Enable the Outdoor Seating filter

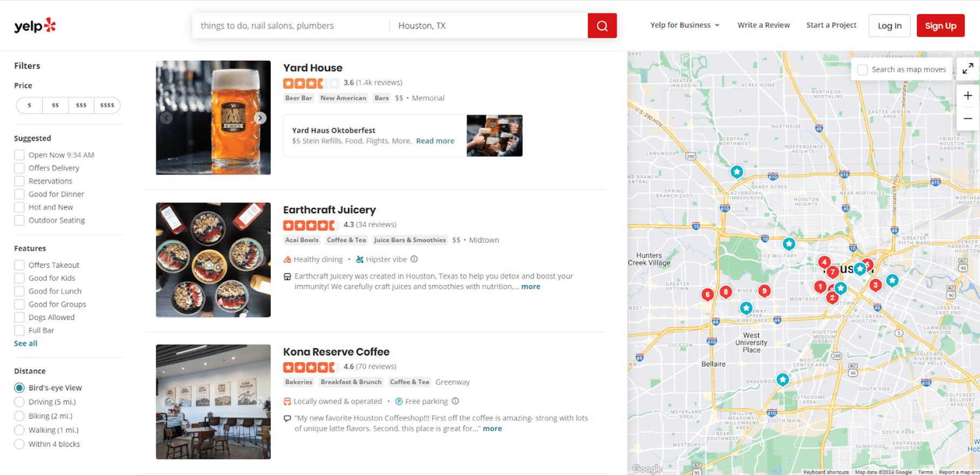[19, 220]
